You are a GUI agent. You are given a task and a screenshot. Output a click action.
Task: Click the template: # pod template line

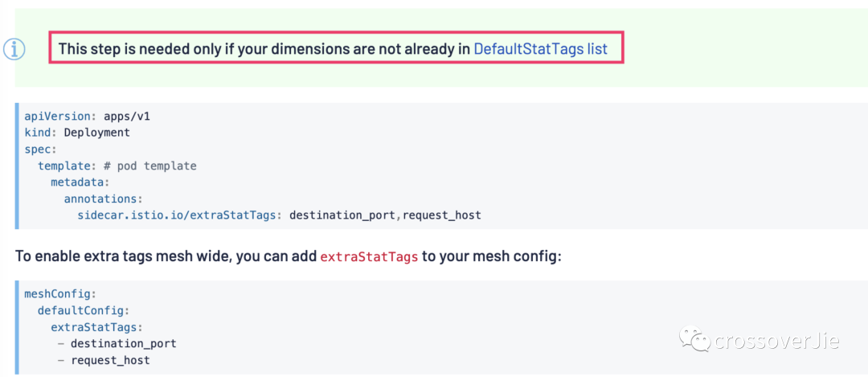[117, 166]
